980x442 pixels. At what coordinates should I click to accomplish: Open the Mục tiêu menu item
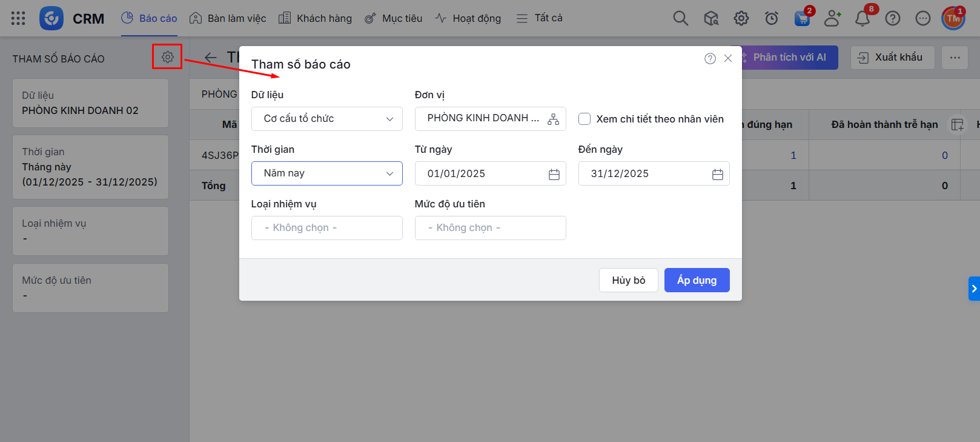(393, 18)
